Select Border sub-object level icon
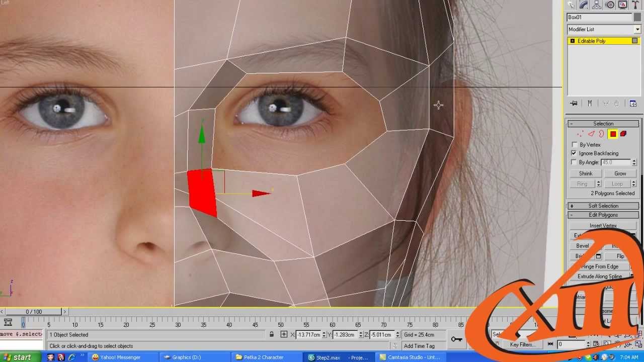The height and width of the screenshot is (362, 644). click(601, 134)
